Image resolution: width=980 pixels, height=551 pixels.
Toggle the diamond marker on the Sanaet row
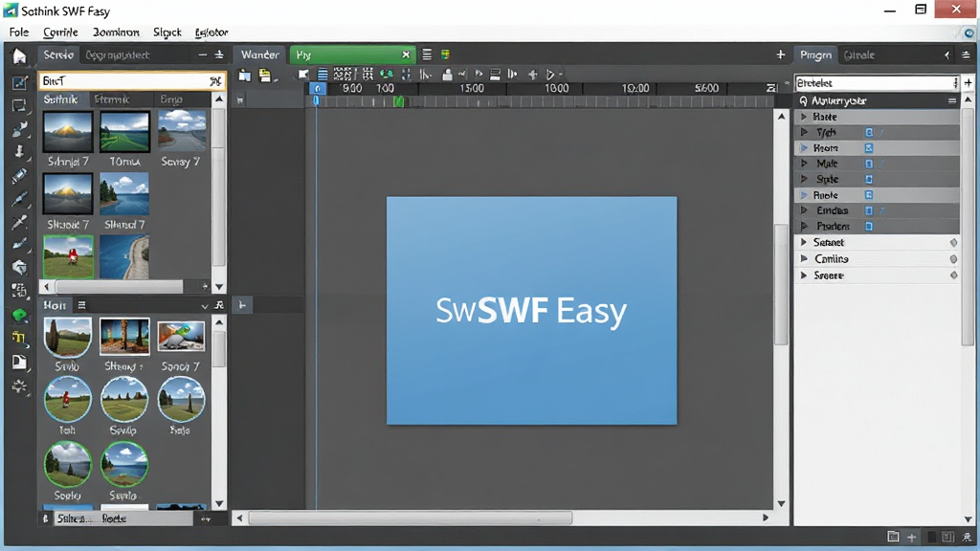coord(953,242)
